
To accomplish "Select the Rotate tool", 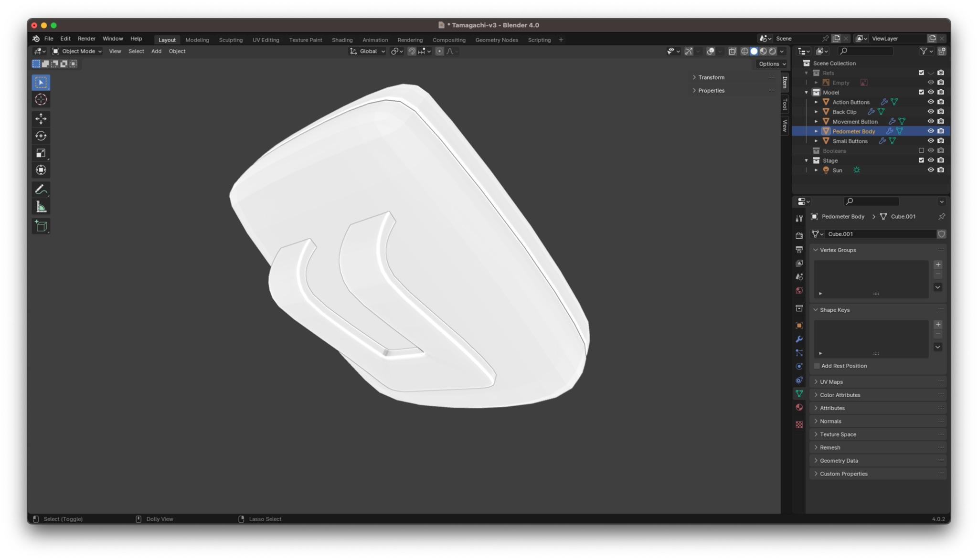I will pos(41,136).
